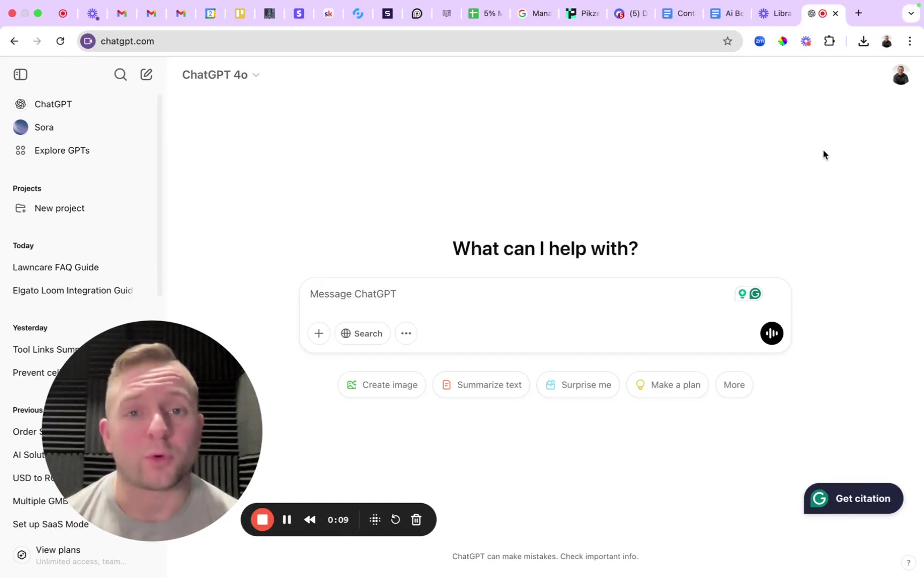Viewport: 924px width, 578px height.
Task: Go back in the browser
Action: point(14,41)
